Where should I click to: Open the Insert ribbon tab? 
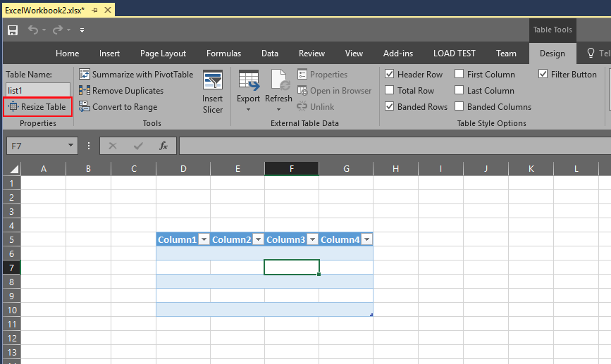[x=109, y=54]
